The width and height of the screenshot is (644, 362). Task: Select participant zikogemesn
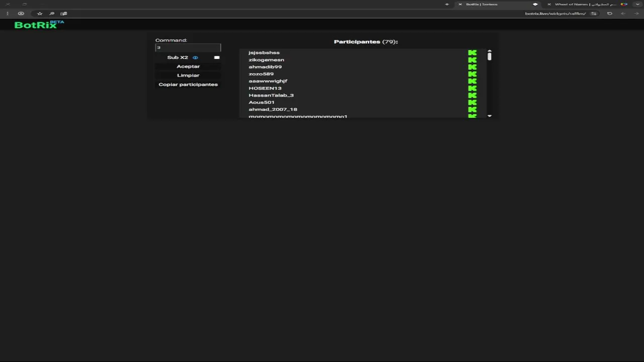266,60
